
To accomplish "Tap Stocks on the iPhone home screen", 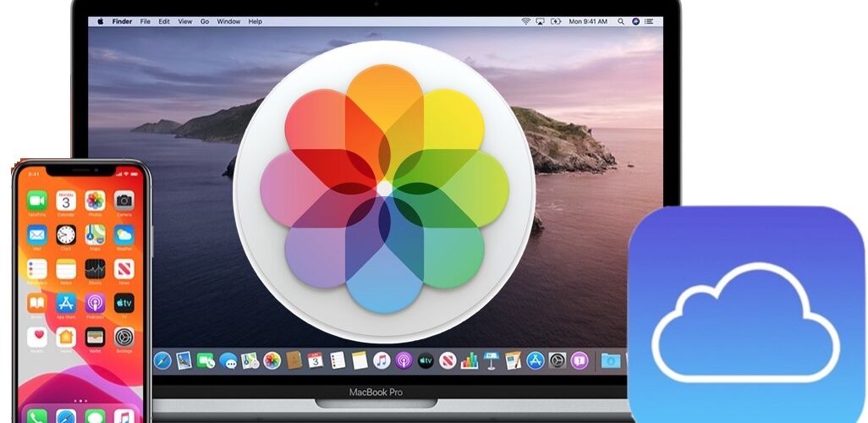I will 96,269.
